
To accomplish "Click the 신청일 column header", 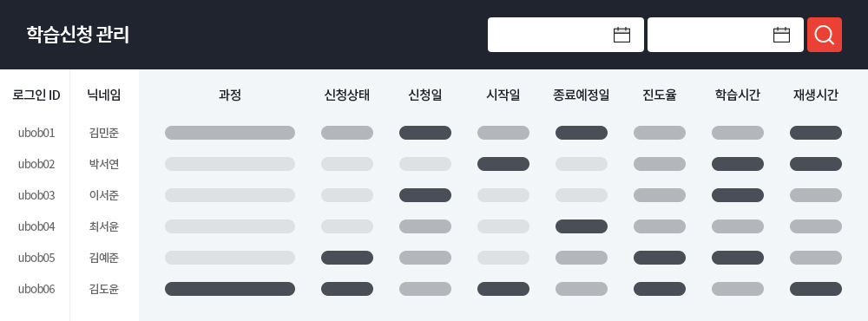I will pos(425,95).
